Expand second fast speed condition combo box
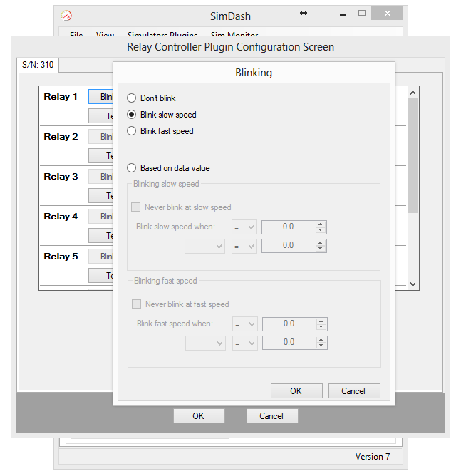Viewport: 456px width, 476px height. click(205, 343)
